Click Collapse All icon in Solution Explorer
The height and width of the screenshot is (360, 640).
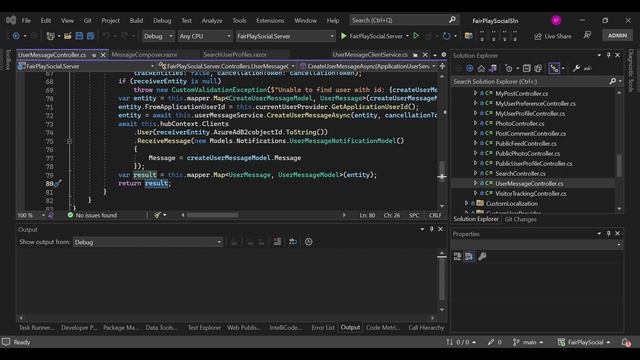click(x=527, y=69)
